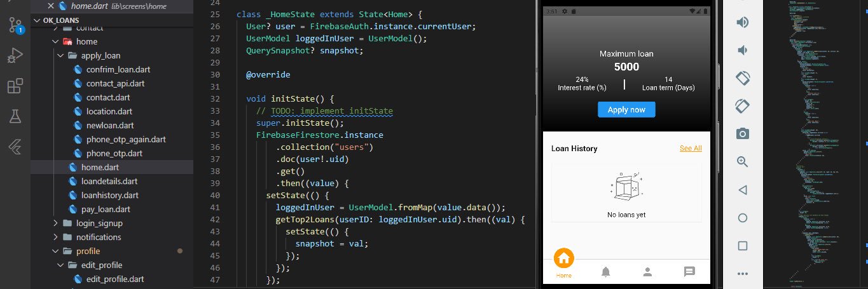Open Extensions view in activity bar
The height and width of the screenshot is (289, 868).
[x=15, y=86]
